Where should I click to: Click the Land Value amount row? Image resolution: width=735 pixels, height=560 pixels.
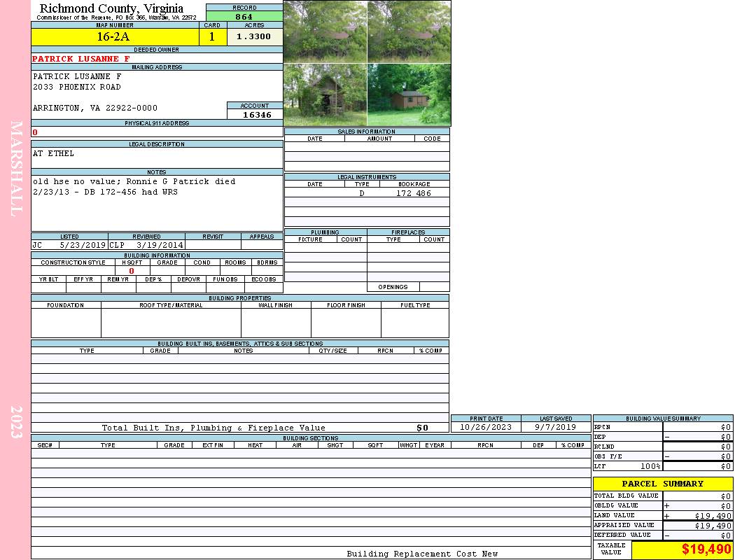coord(697,516)
